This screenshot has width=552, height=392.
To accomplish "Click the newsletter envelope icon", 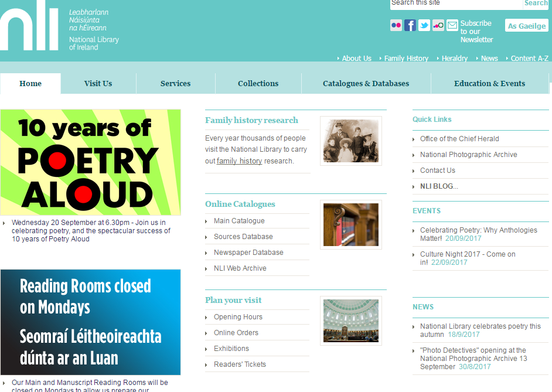I will tap(452, 25).
